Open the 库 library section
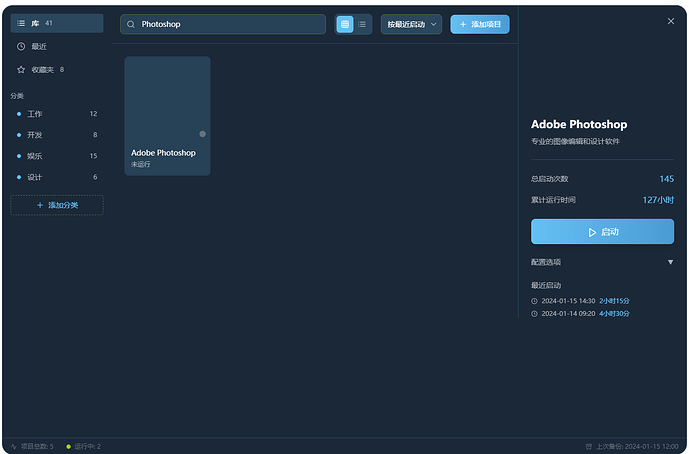 click(57, 23)
